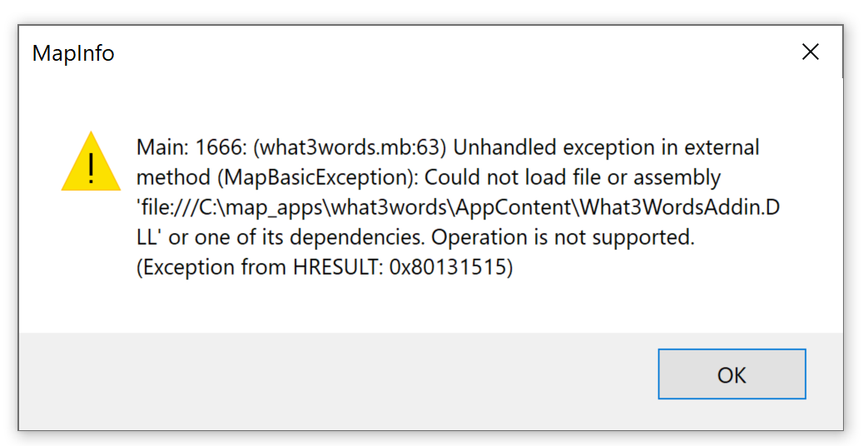Click the error code 0x80131515
This screenshot has height=446, width=868.
(449, 267)
